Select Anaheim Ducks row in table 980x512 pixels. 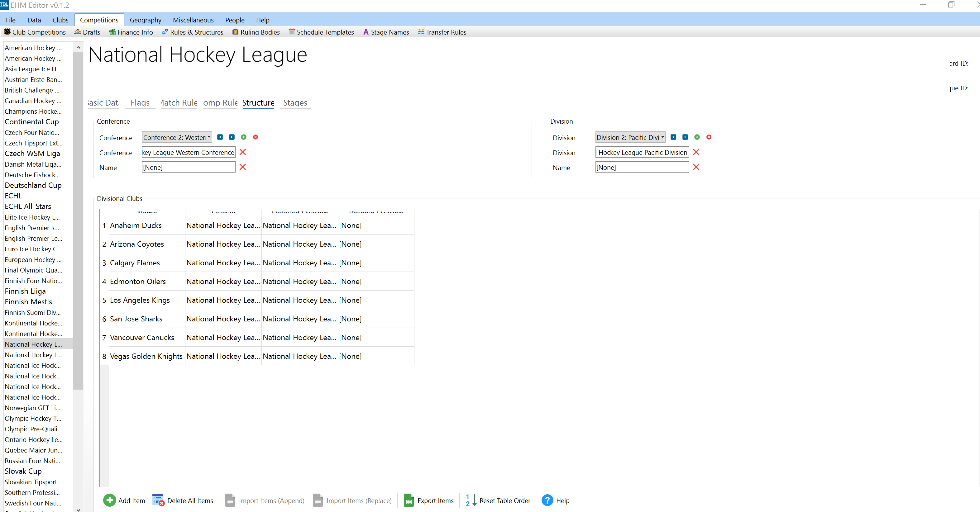pos(257,225)
